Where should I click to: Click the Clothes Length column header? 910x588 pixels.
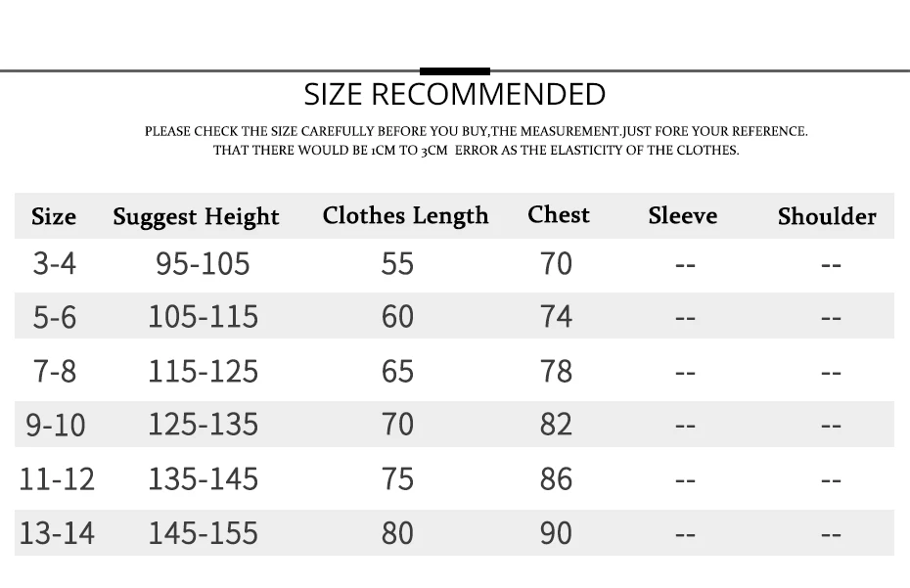point(405,216)
